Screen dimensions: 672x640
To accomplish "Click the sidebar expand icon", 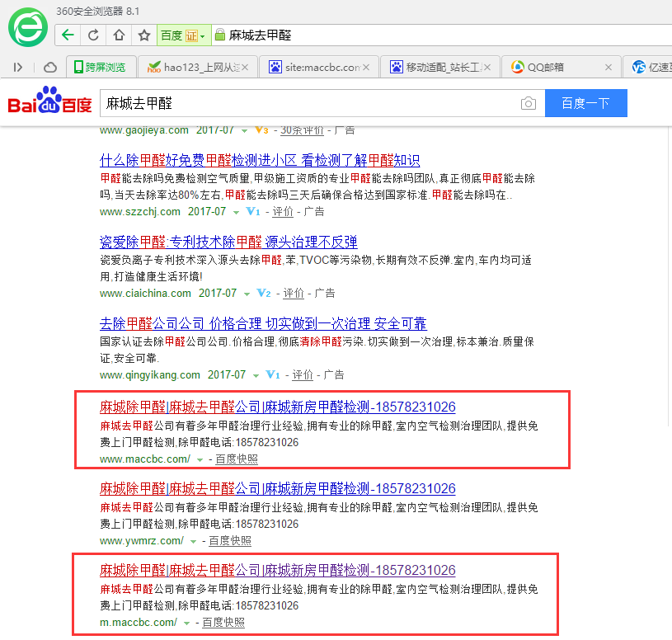I will (x=17, y=68).
